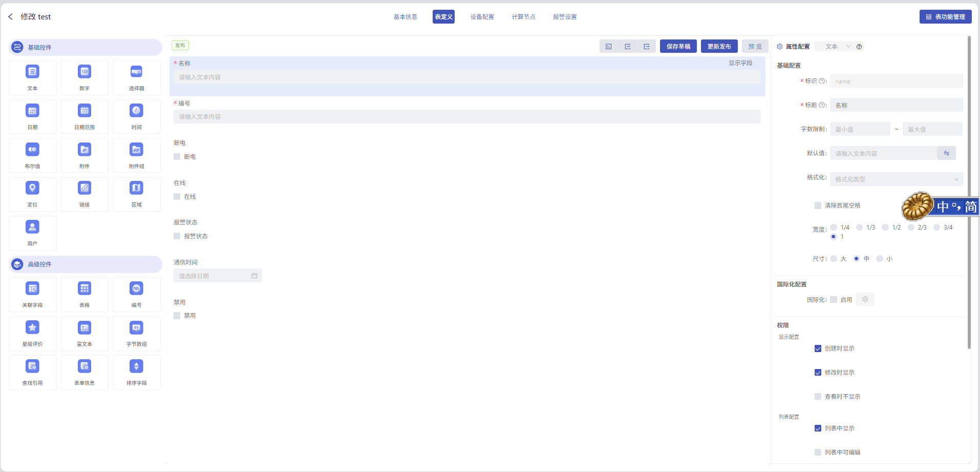Image resolution: width=980 pixels, height=472 pixels.
Task: Open internationalization settings gear icon
Action: 865,300
